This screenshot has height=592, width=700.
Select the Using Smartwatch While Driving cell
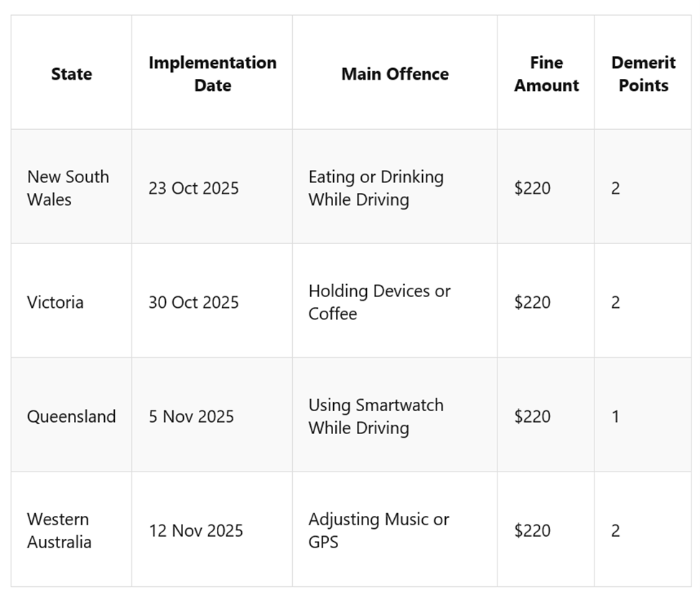pos(376,416)
